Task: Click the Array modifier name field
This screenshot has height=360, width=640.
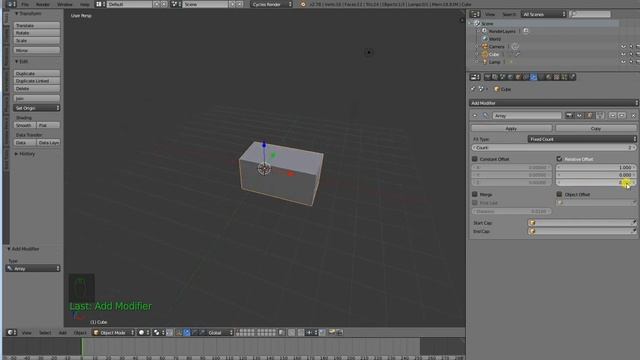Action: pos(527,116)
